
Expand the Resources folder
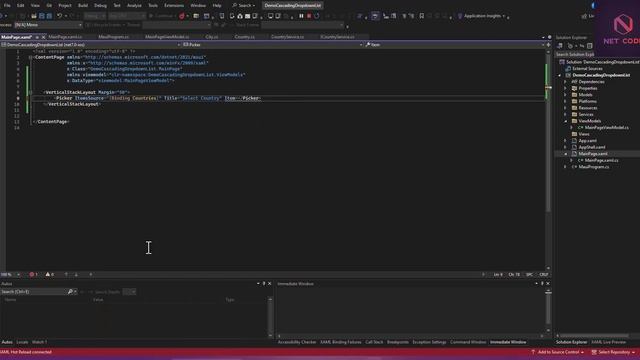(565, 108)
